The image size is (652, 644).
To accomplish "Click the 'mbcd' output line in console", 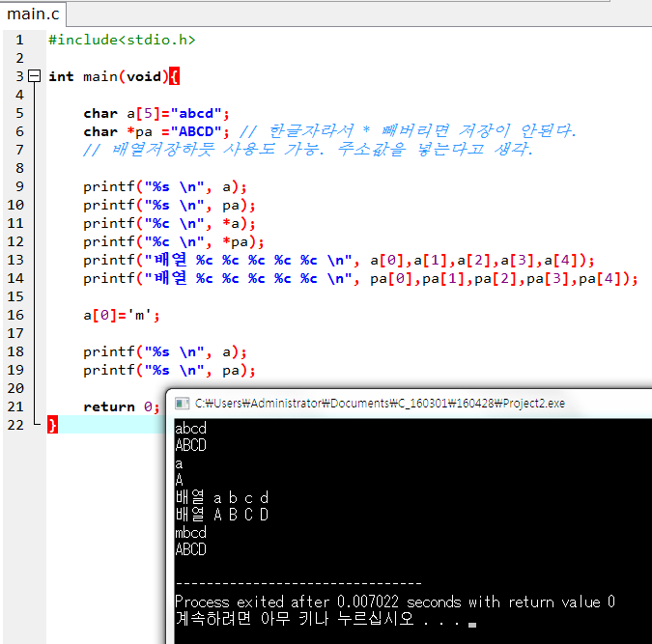I will click(x=190, y=533).
